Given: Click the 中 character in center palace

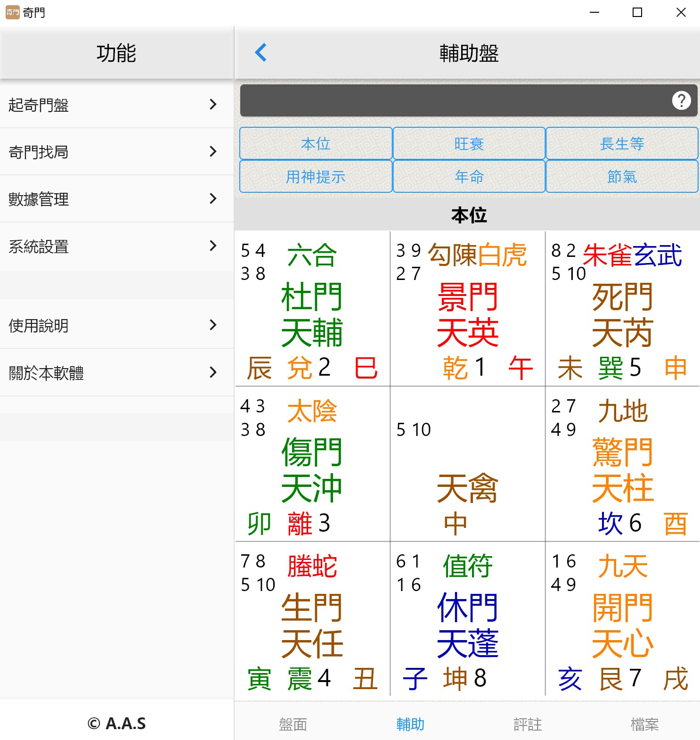Looking at the screenshot, I should [456, 524].
